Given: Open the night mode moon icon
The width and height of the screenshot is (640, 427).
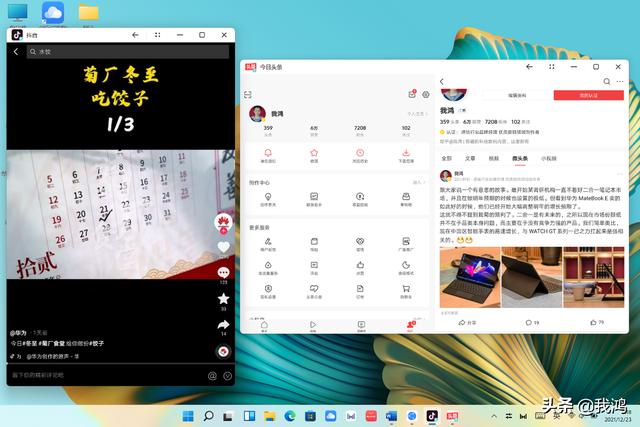Looking at the screenshot, I should 406,265.
